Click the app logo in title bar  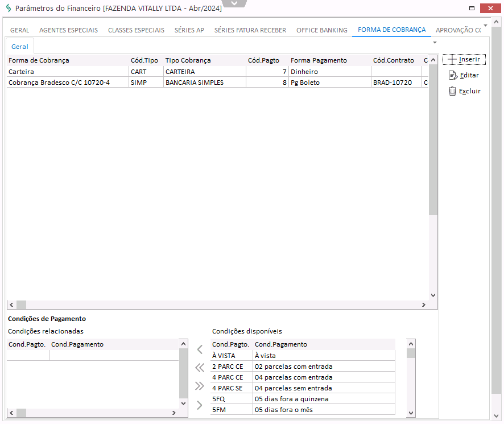point(8,9)
